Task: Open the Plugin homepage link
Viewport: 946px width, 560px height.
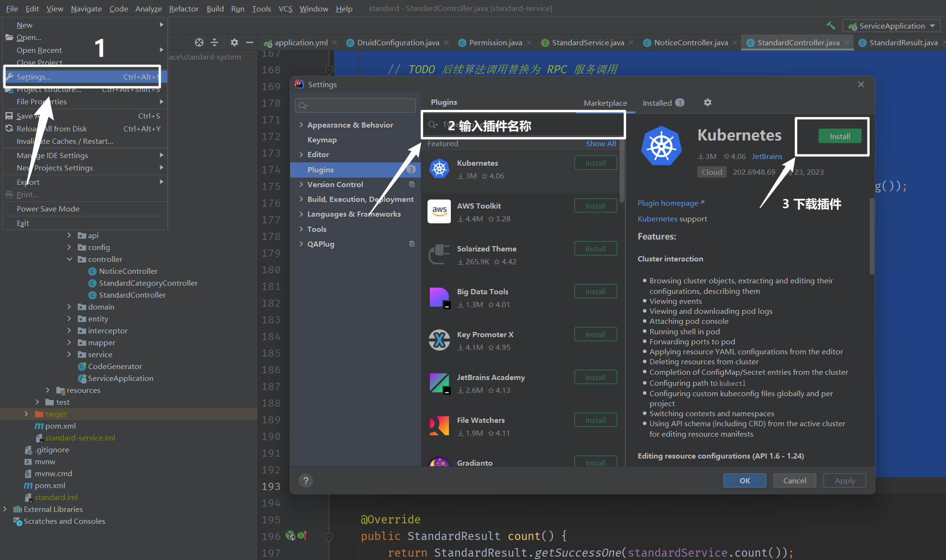Action: point(671,203)
